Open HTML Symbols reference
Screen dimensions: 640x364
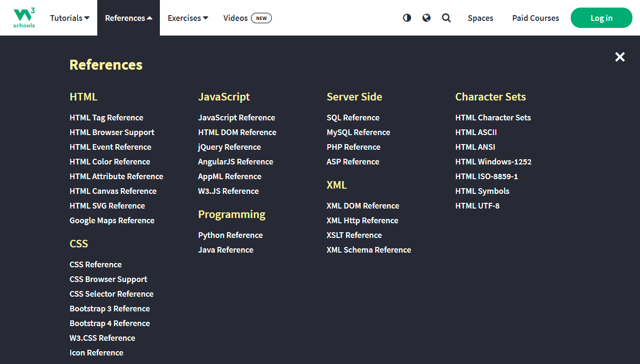(482, 191)
